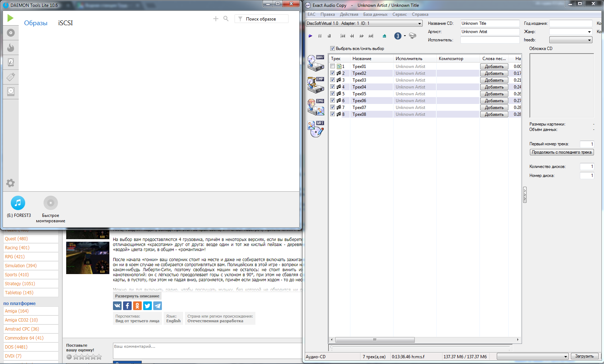Image resolution: width=604 pixels, height=364 pixels.
Task: Click the IMG copy image icon
Action: click(316, 107)
